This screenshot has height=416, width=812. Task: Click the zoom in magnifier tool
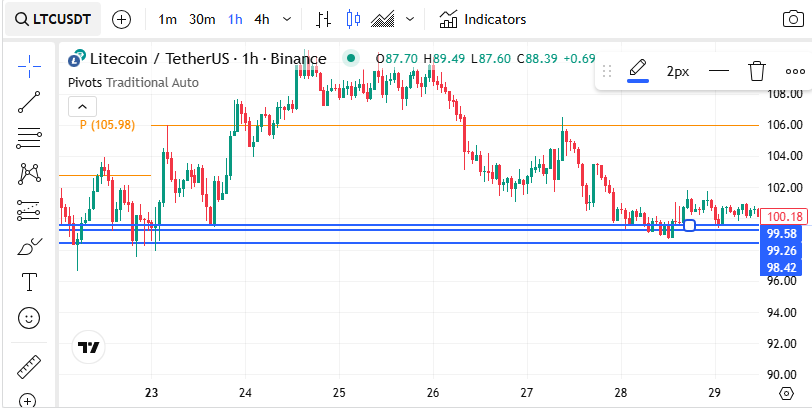(27, 401)
